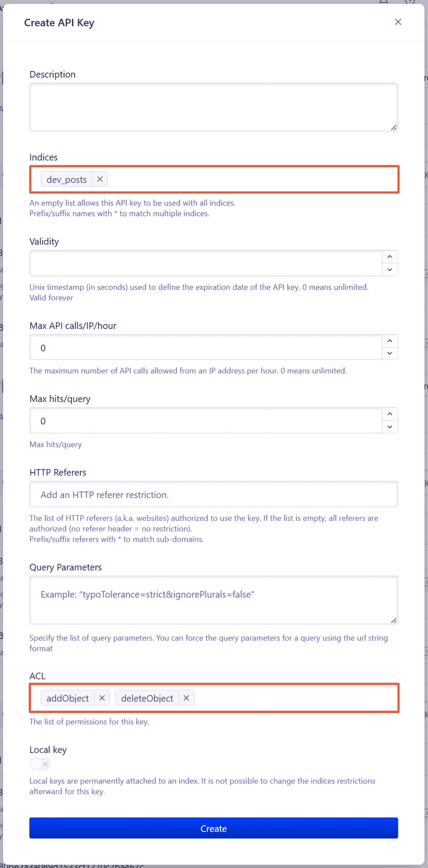Decrease Max API calls/IP/hour using the down arrow
This screenshot has width=428, height=868.
coord(389,354)
